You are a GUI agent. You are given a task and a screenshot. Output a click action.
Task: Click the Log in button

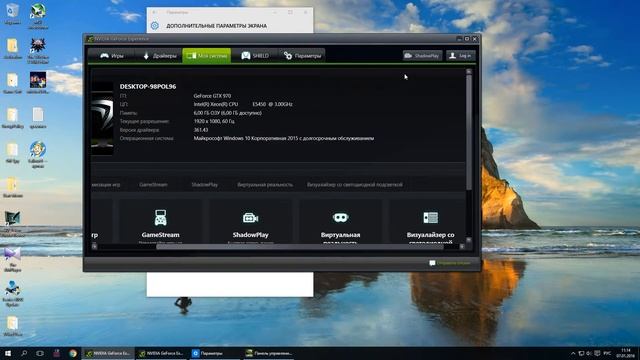tap(460, 56)
